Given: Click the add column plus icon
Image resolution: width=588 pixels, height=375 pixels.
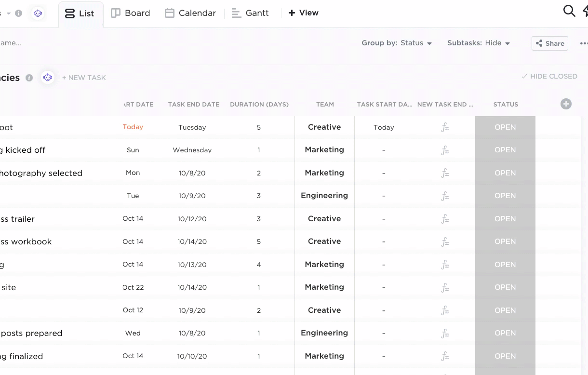Looking at the screenshot, I should coord(566,104).
